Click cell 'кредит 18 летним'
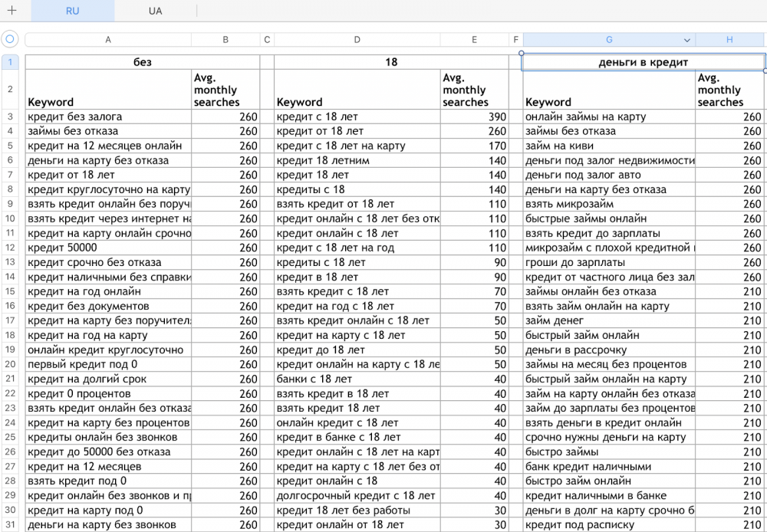The image size is (767, 532). (357, 160)
